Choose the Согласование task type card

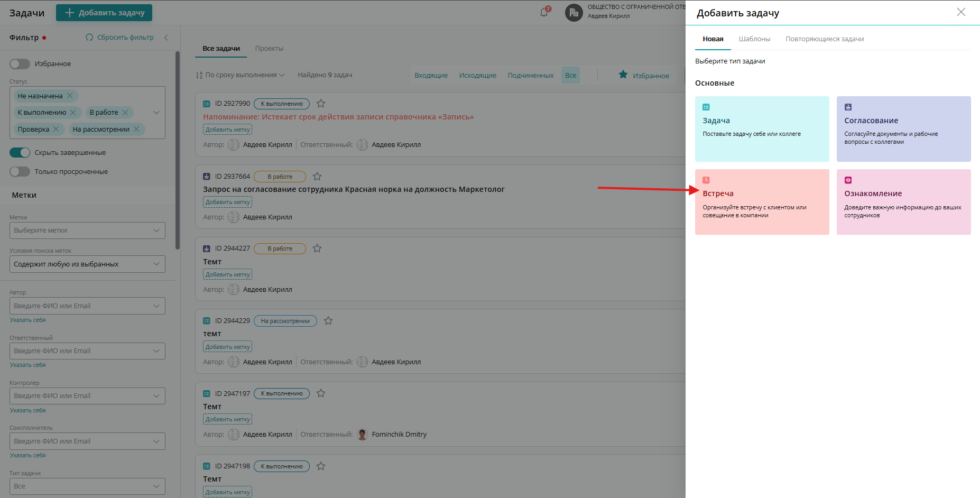click(x=904, y=129)
